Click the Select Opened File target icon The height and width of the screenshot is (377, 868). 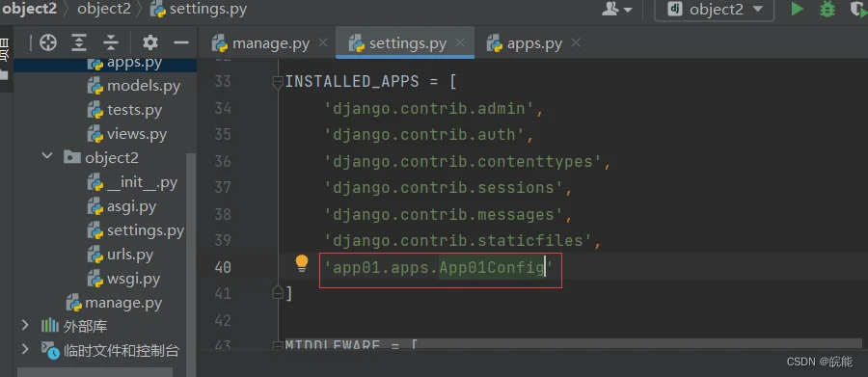pyautogui.click(x=48, y=42)
